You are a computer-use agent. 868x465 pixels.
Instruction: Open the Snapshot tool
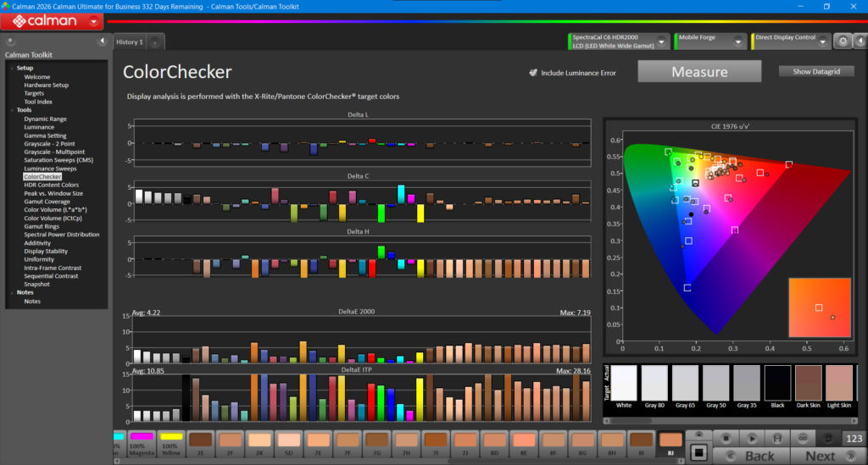coord(36,285)
